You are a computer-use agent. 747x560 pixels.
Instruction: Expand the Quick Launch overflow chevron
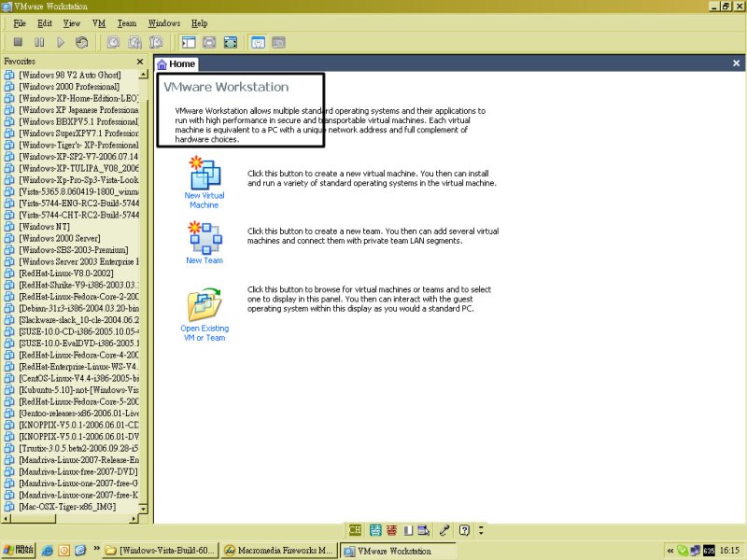(96, 548)
